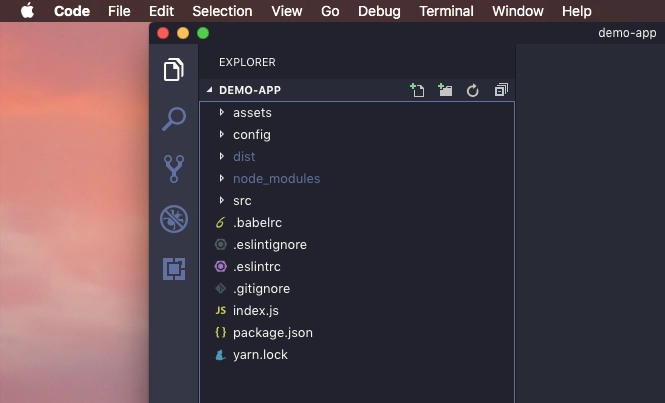Click the Collapse All folders icon

pos(501,90)
